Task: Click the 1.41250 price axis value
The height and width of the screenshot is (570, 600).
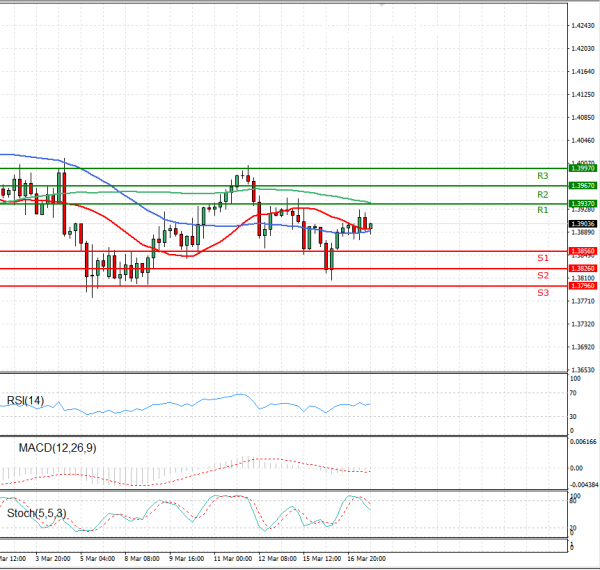Action: (583, 94)
